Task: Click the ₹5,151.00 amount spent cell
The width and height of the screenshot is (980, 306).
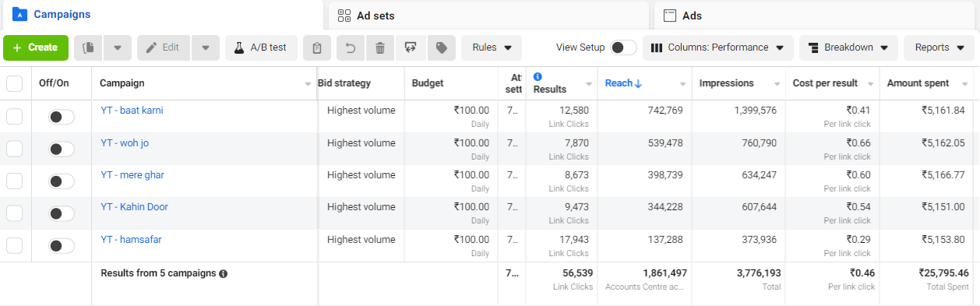Action: pyautogui.click(x=943, y=207)
